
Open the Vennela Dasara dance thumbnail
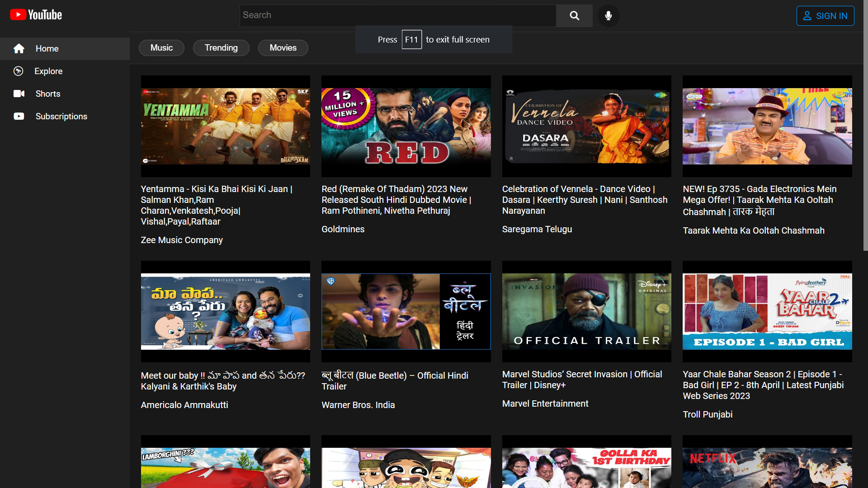(587, 126)
